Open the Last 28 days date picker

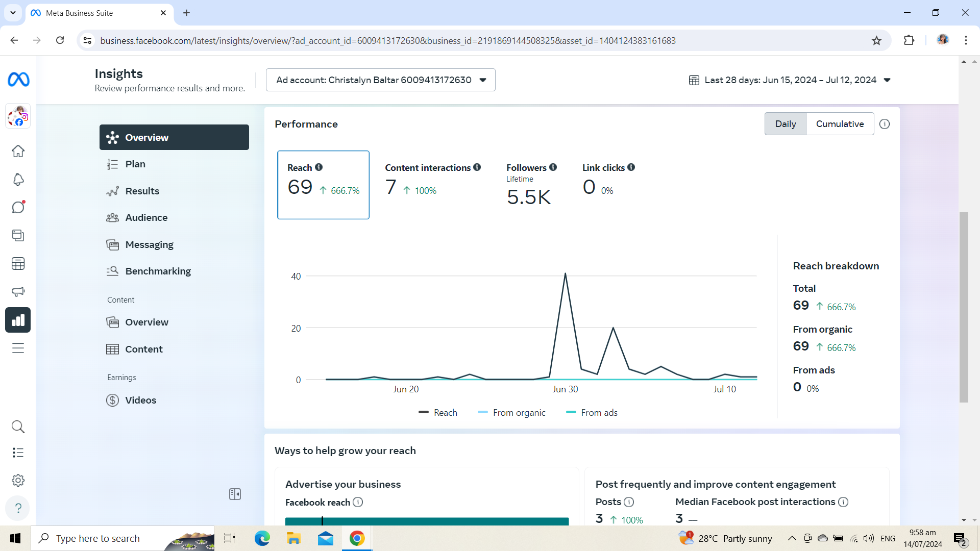790,80
